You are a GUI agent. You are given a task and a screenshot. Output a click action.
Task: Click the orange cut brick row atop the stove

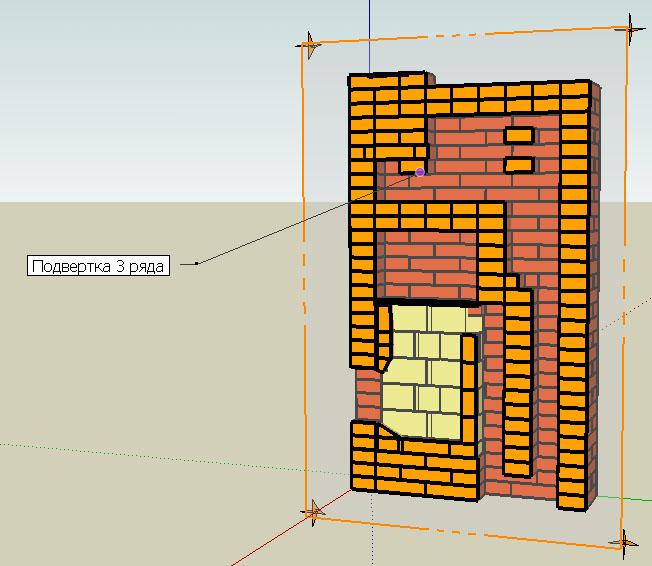470,96
